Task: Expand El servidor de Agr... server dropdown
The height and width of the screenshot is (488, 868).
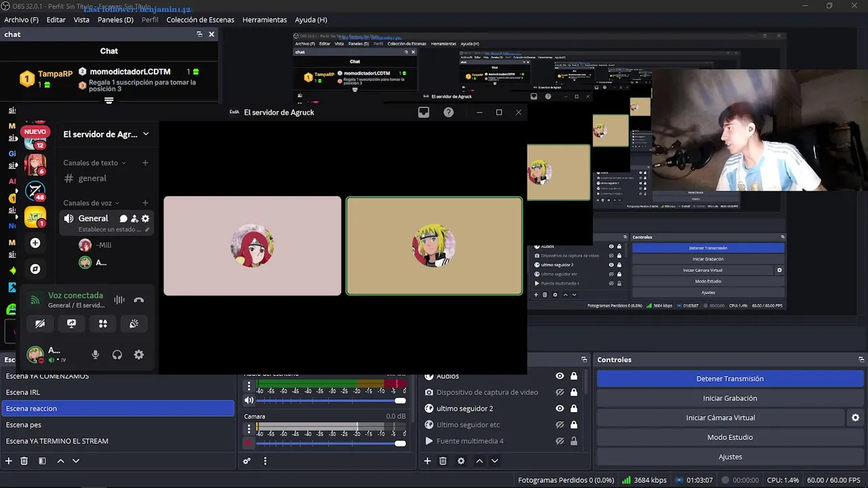Action: click(146, 134)
